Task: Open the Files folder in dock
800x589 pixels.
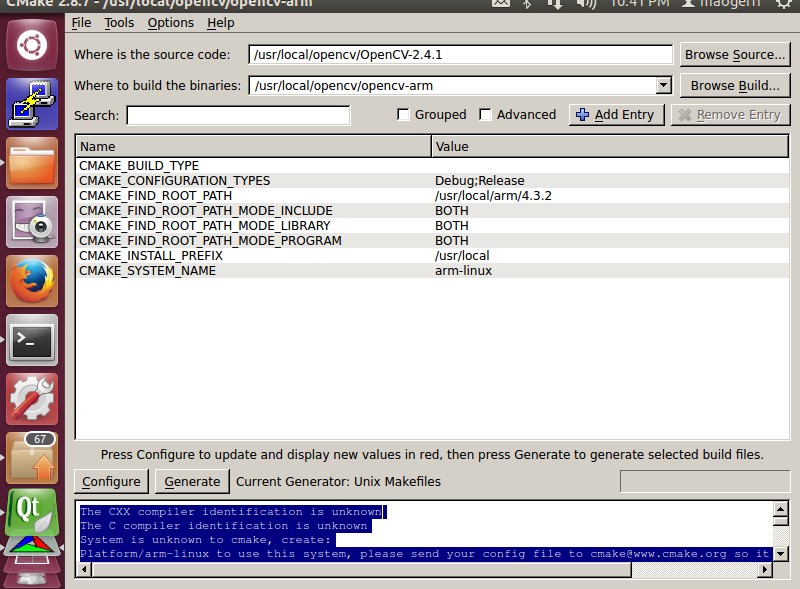Action: (x=32, y=163)
